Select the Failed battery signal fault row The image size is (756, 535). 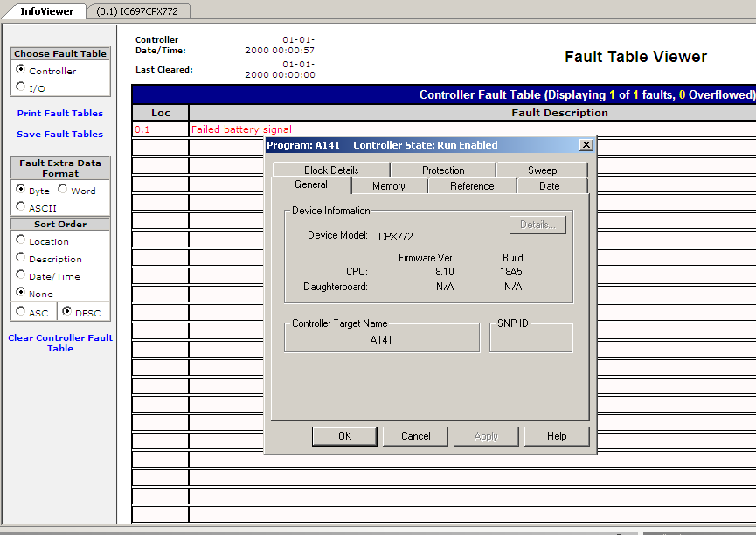coord(241,129)
